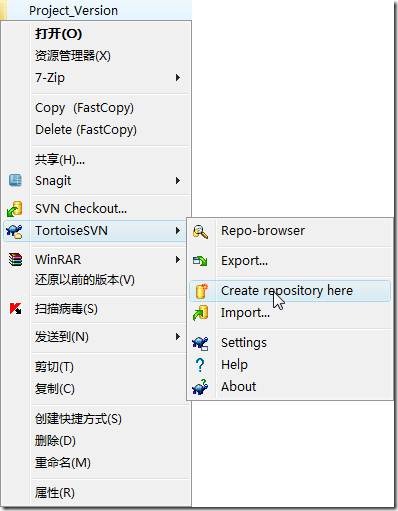
Task: Click the Snagit icon
Action: [15, 180]
